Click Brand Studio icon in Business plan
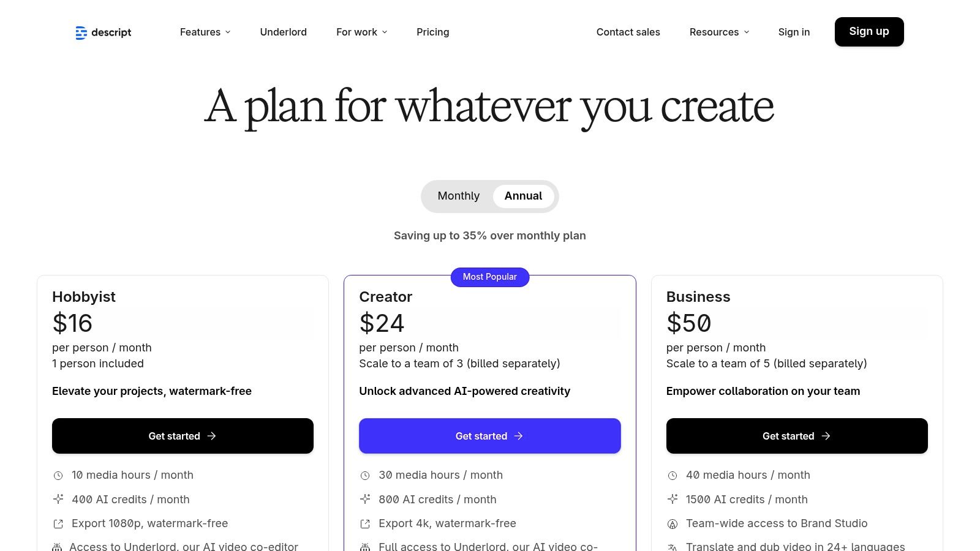980x551 pixels. point(673,524)
